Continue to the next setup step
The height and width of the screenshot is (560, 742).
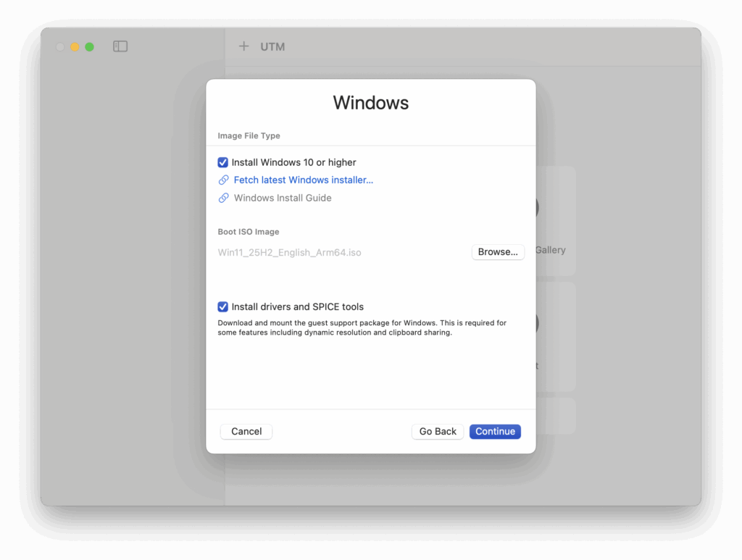click(495, 431)
